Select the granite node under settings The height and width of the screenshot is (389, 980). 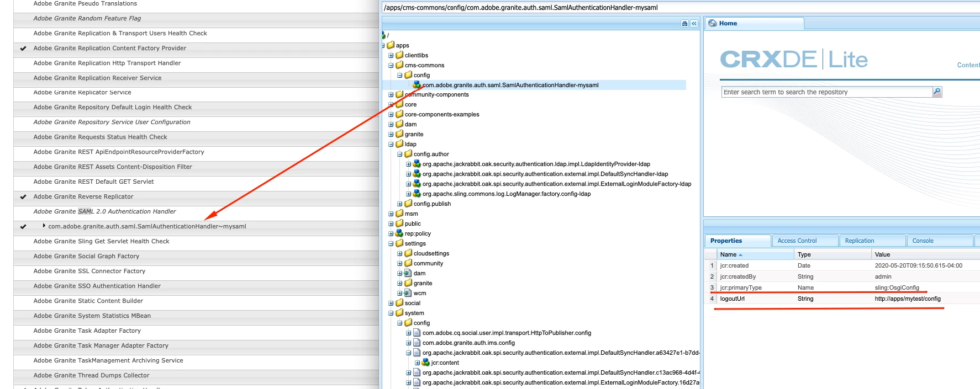(x=423, y=283)
